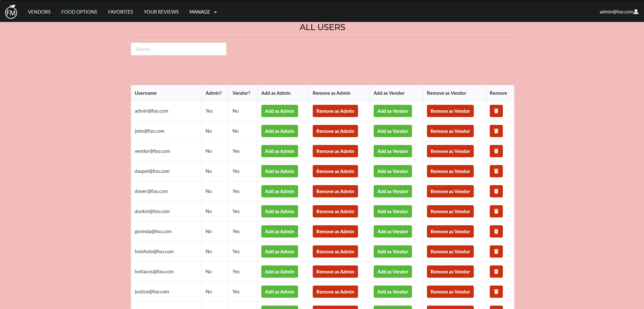Select the govinda@foo.com username cell
Image resolution: width=644 pixels, height=309 pixels.
(x=166, y=231)
